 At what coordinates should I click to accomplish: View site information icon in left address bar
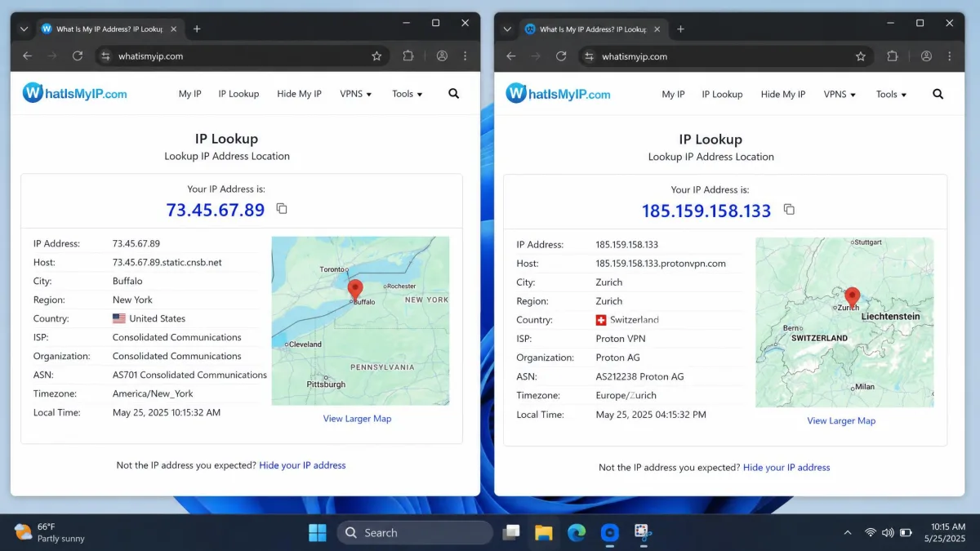[105, 56]
